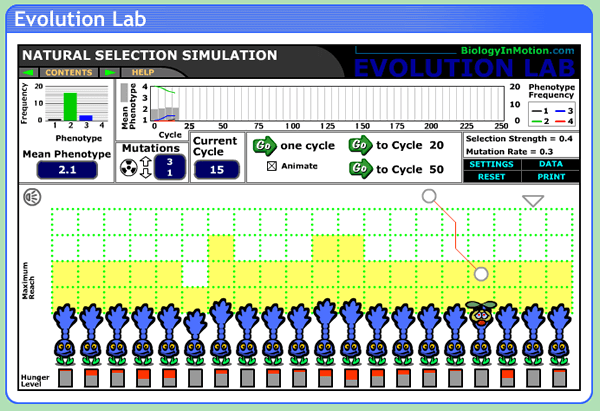The width and height of the screenshot is (600, 411).
Task: Open the CONTENTS menu
Action: click(x=69, y=73)
